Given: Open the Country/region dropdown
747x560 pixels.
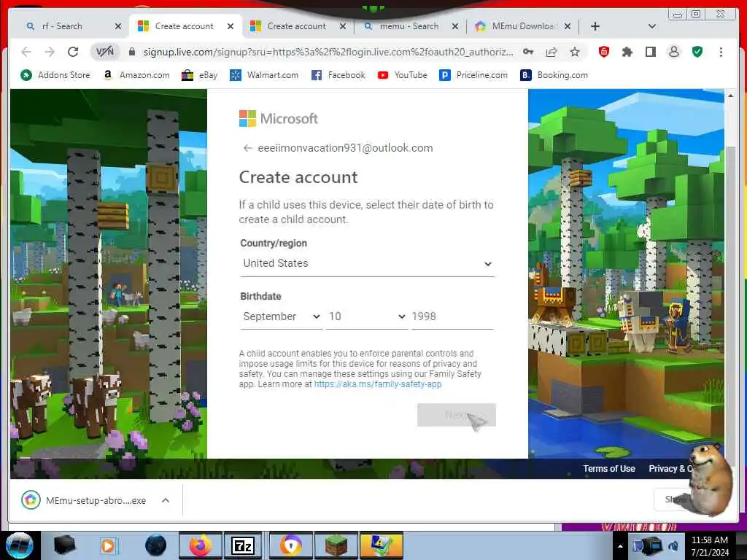Looking at the screenshot, I should click(367, 263).
